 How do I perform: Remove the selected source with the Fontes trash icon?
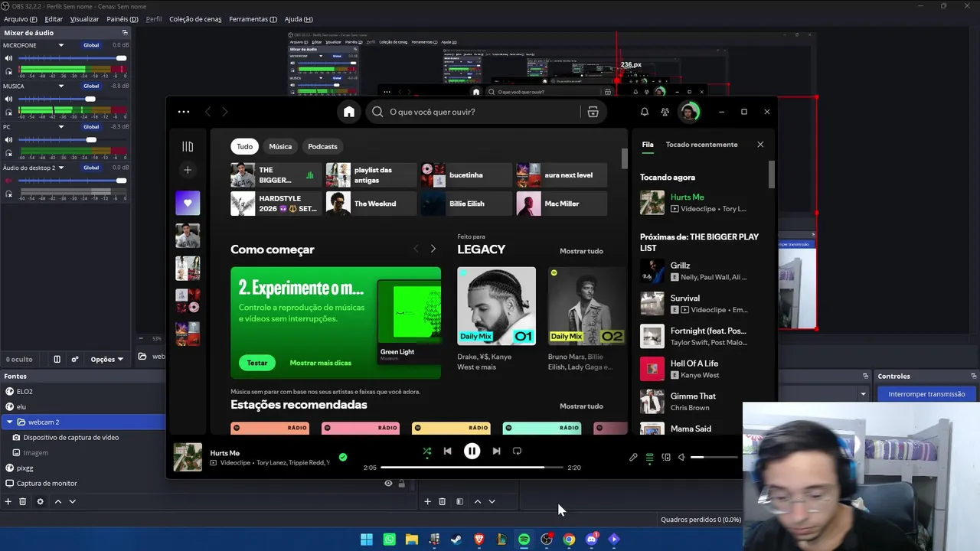click(23, 501)
